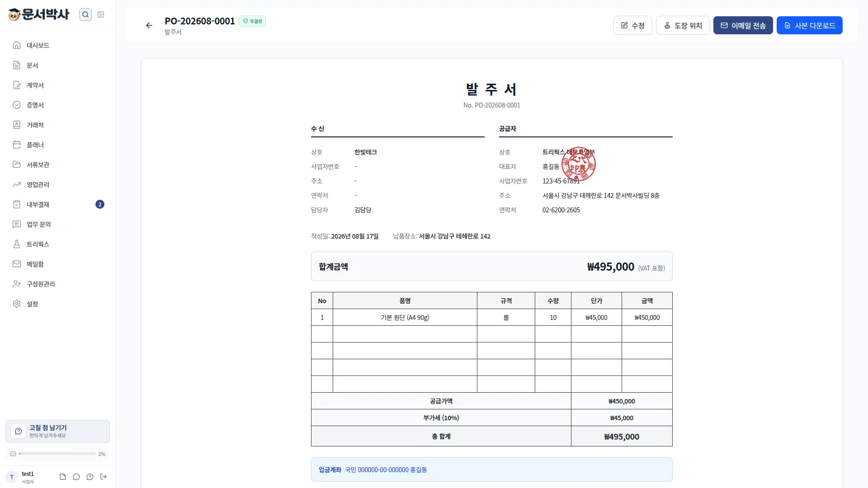
Task: Open the chat bubble icon beside test1
Action: (x=76, y=477)
